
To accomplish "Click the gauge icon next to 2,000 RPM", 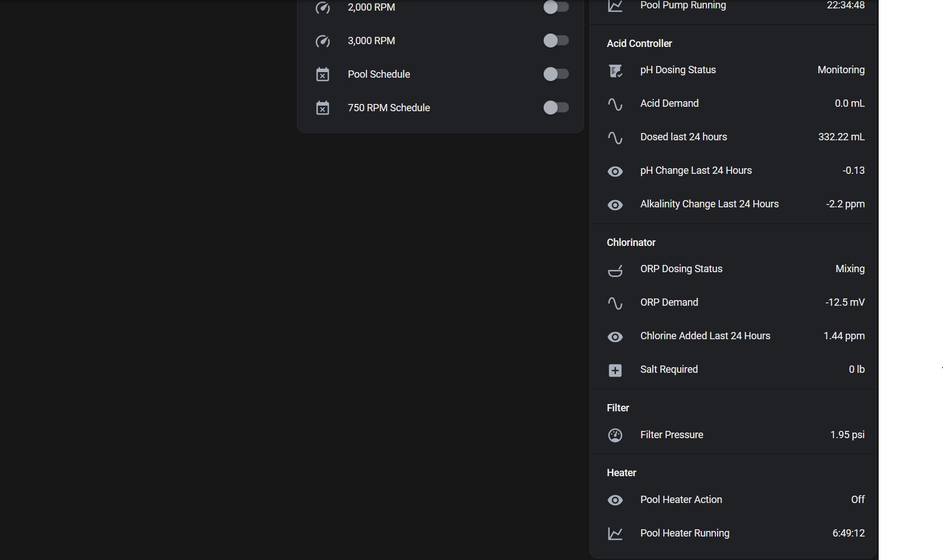I will pyautogui.click(x=323, y=7).
